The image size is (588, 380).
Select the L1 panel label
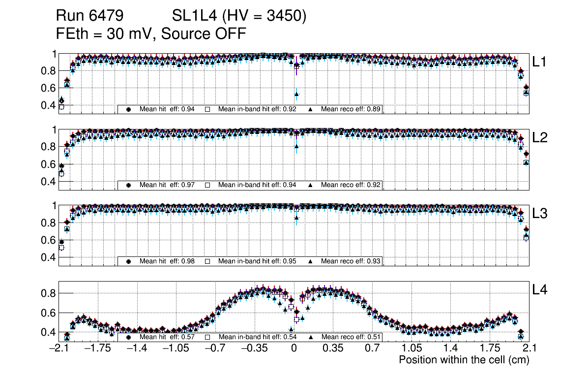539,62
